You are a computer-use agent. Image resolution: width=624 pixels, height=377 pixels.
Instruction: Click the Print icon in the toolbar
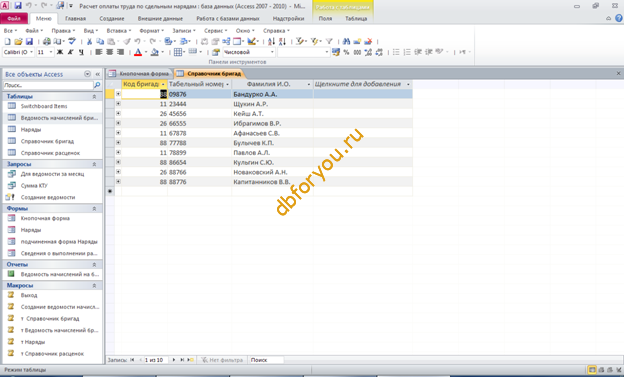47,41
